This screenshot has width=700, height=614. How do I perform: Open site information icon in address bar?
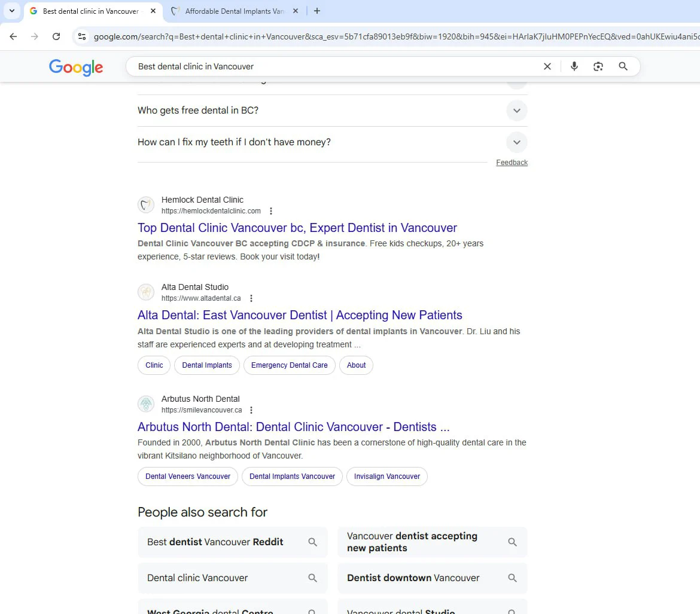pos(82,36)
